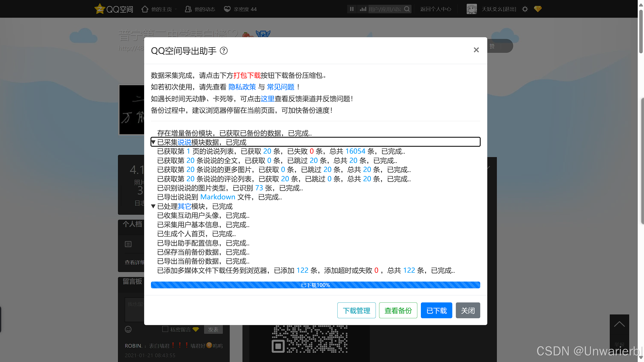The width and height of the screenshot is (644, 362).
Task: Close the export helper dialog with X
Action: pyautogui.click(x=476, y=50)
